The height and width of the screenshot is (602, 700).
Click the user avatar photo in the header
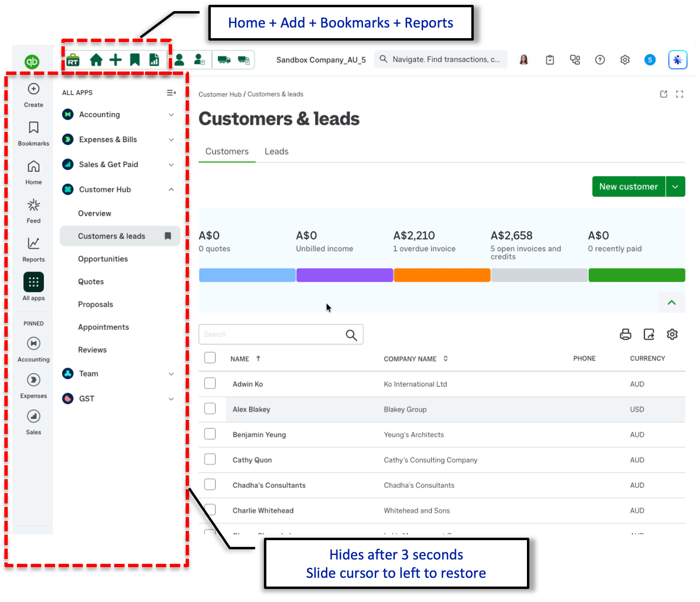coord(524,60)
